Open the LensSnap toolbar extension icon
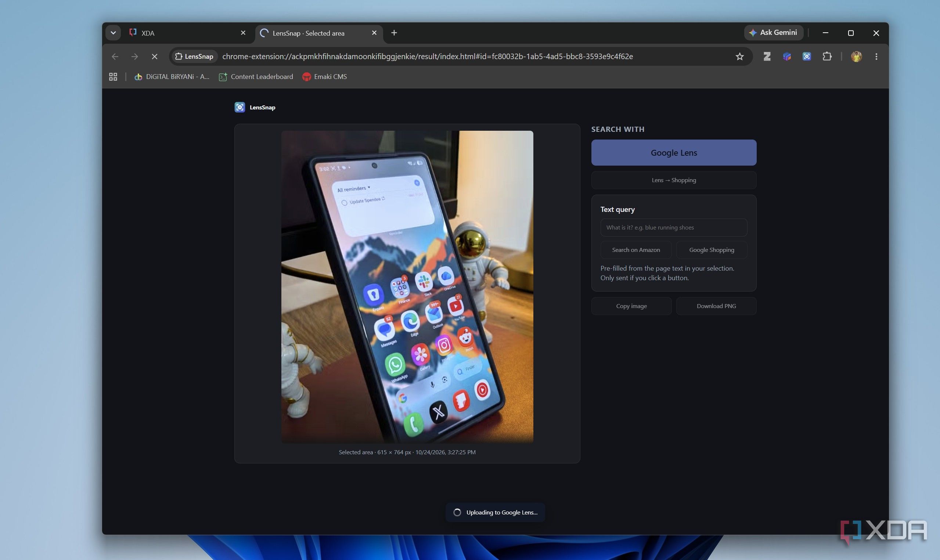The height and width of the screenshot is (560, 940). 807,57
